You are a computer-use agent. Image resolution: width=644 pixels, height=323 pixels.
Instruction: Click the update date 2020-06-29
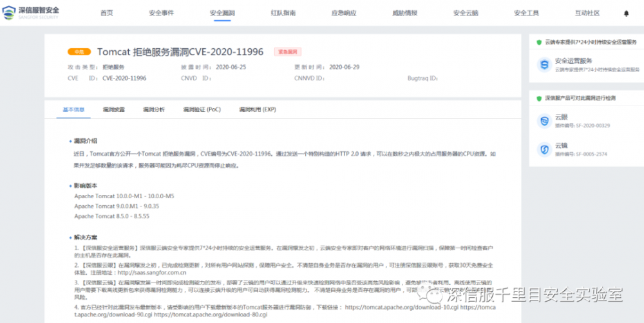(344, 67)
